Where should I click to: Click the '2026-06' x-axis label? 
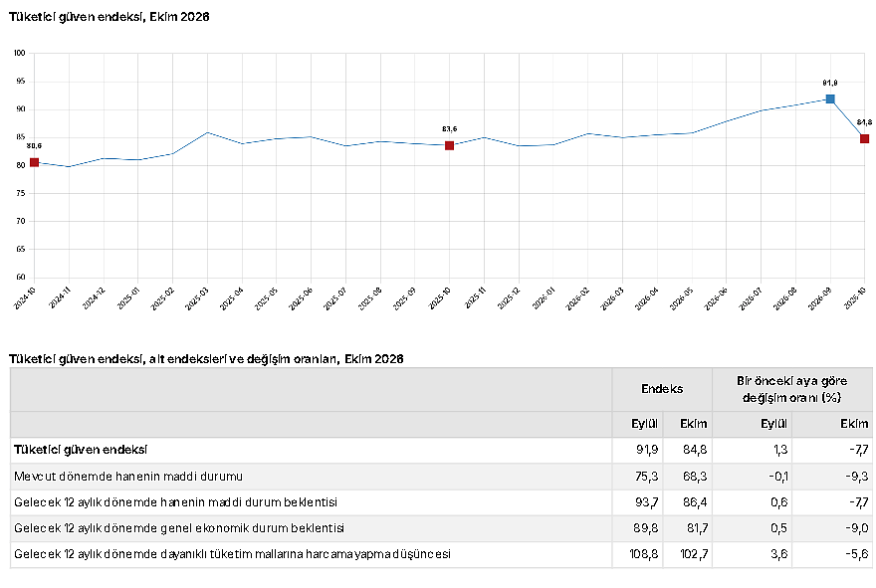(x=716, y=298)
